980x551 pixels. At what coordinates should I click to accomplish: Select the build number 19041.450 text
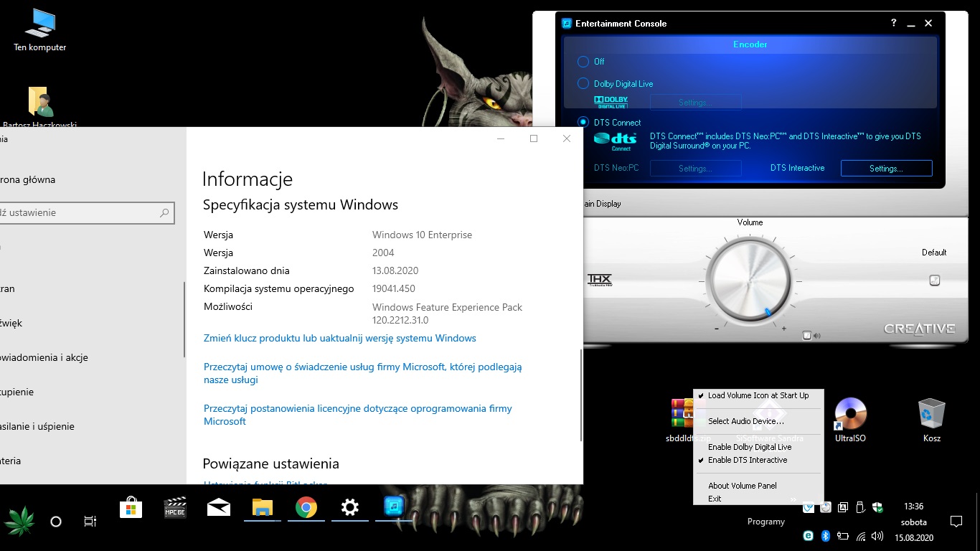coord(394,288)
